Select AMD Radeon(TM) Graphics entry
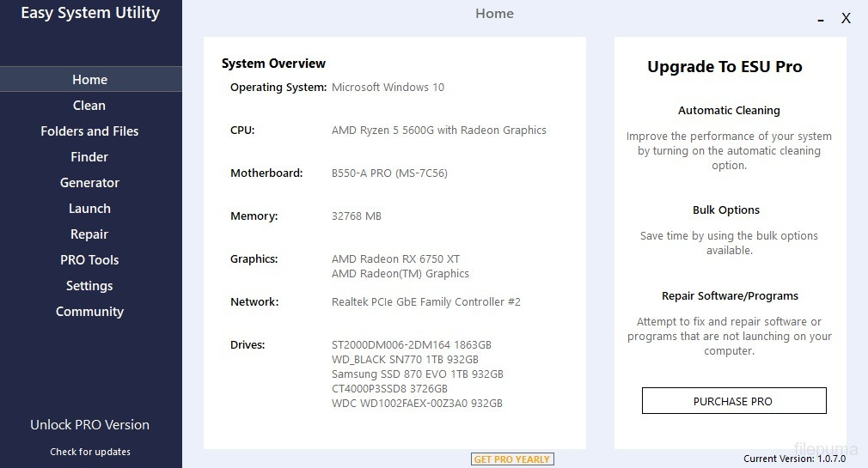 pos(400,273)
